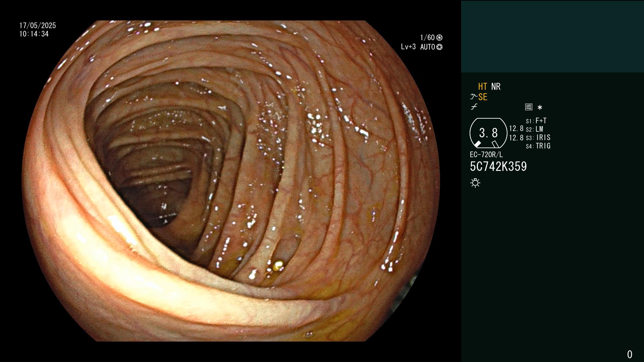Click the NR noise reduction label
The width and height of the screenshot is (644, 362).
(x=496, y=86)
